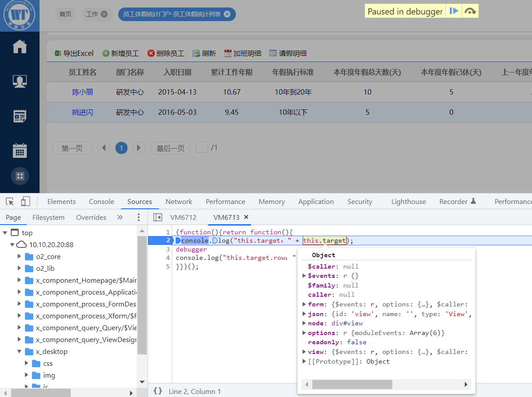Expand the o2_core folder
This screenshot has height=397, width=532.
click(x=19, y=256)
